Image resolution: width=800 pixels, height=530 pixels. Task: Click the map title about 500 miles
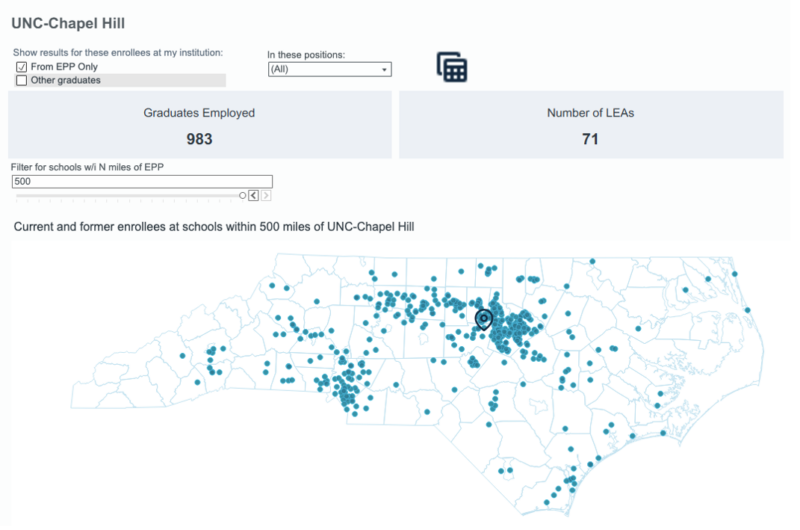[214, 227]
